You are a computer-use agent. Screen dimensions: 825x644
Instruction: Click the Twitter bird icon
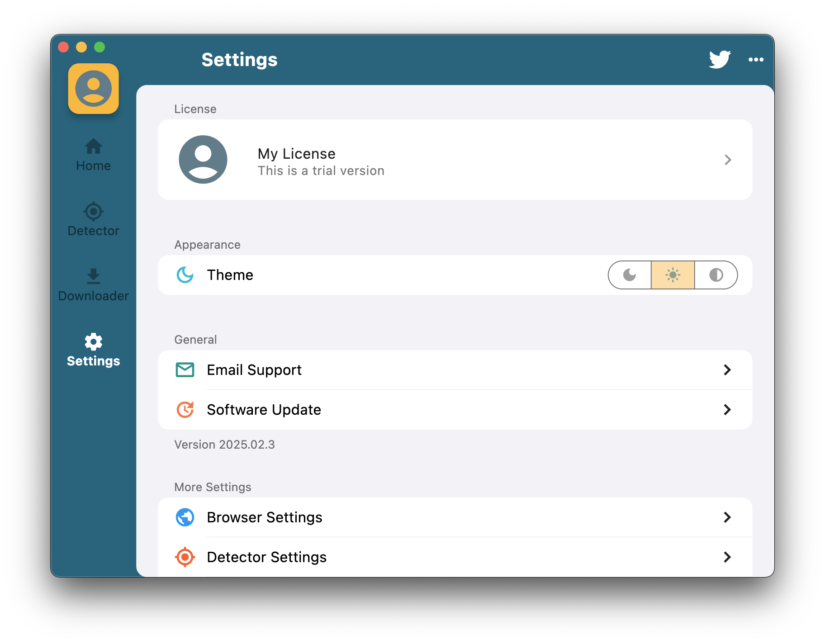719,59
